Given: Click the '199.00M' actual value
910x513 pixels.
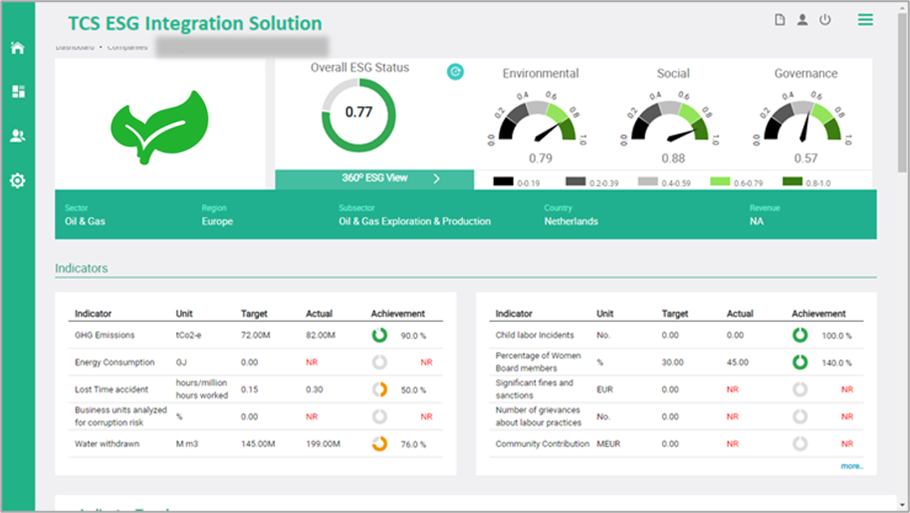Looking at the screenshot, I should tap(323, 444).
